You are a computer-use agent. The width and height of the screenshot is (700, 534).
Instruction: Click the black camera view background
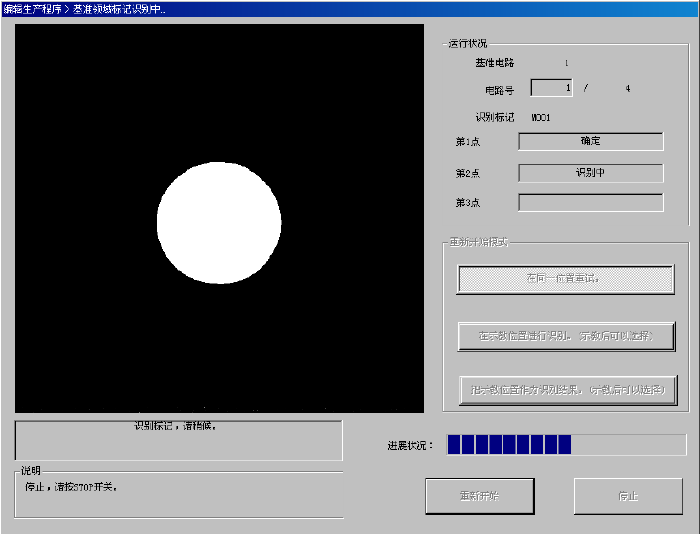click(100, 100)
